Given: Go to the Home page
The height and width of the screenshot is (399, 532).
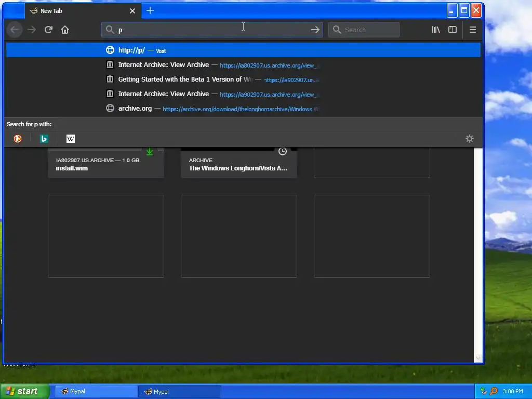Looking at the screenshot, I should click(x=65, y=30).
